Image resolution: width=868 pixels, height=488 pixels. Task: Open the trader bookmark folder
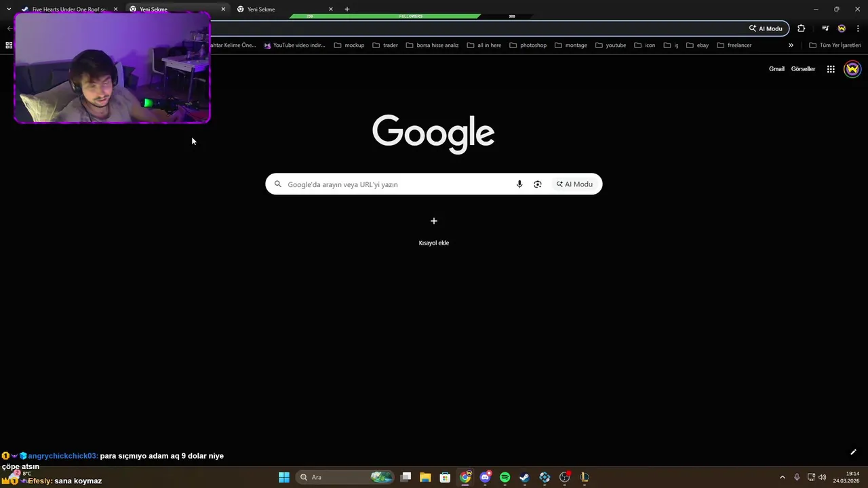tap(385, 45)
